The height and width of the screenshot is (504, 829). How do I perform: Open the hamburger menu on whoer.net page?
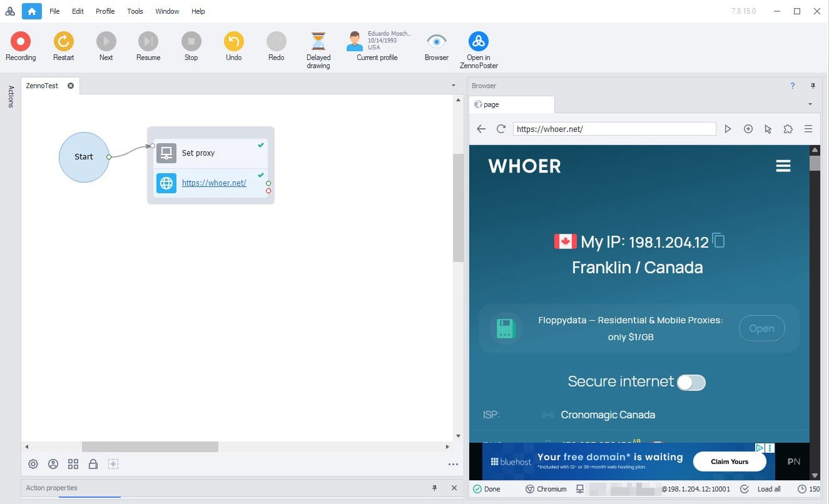click(783, 166)
